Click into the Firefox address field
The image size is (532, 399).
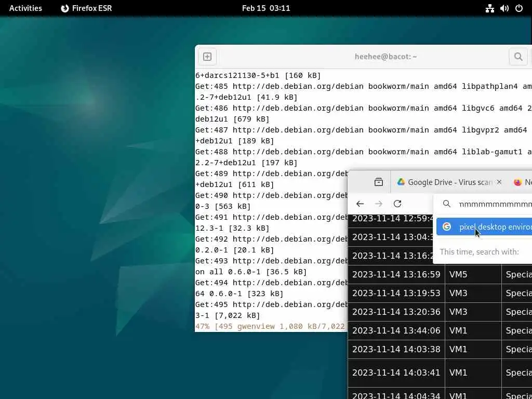click(x=495, y=204)
